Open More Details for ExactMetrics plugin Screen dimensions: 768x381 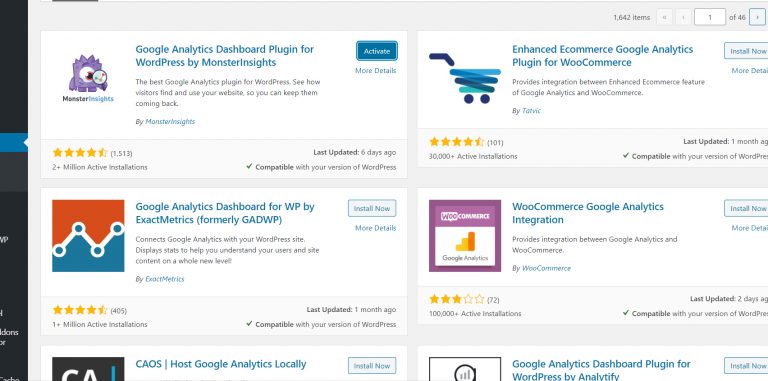376,228
